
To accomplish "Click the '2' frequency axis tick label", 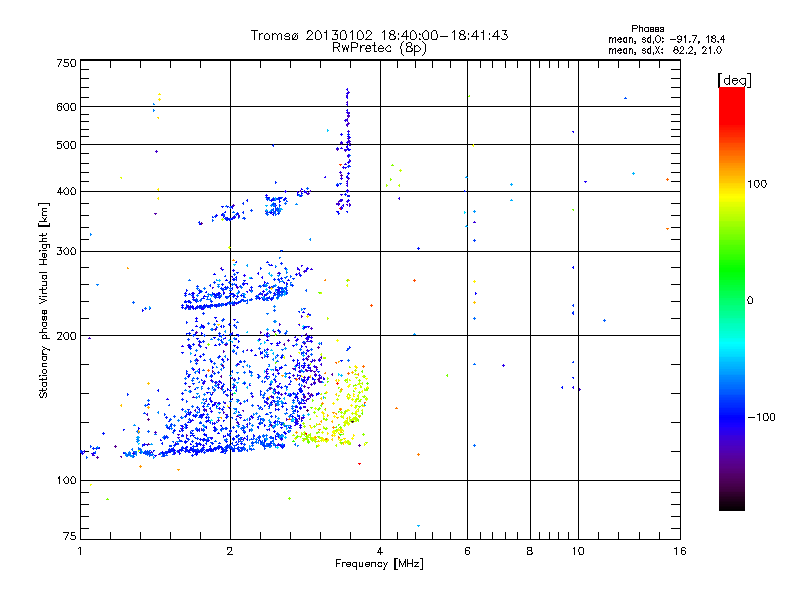I will point(230,551).
